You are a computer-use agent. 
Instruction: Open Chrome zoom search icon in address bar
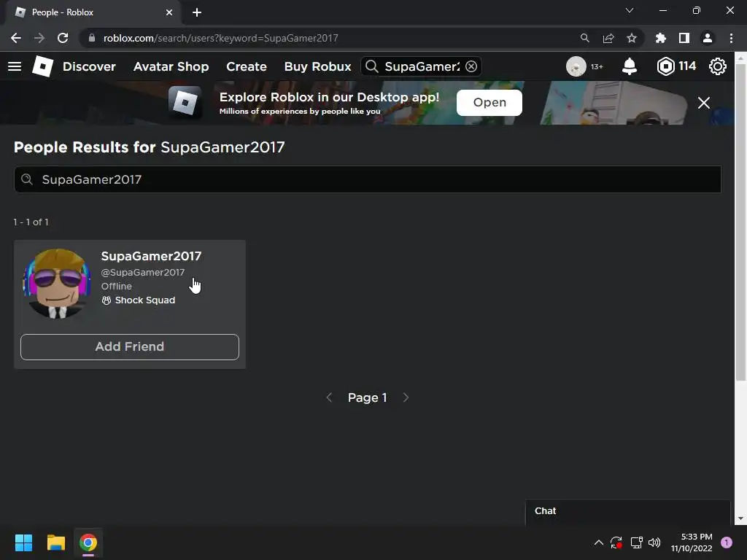point(584,38)
